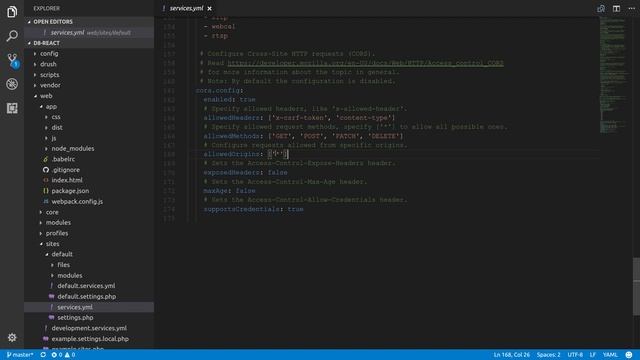Select services.yml in the explorer tree
The image size is (640, 360).
[x=89, y=307]
